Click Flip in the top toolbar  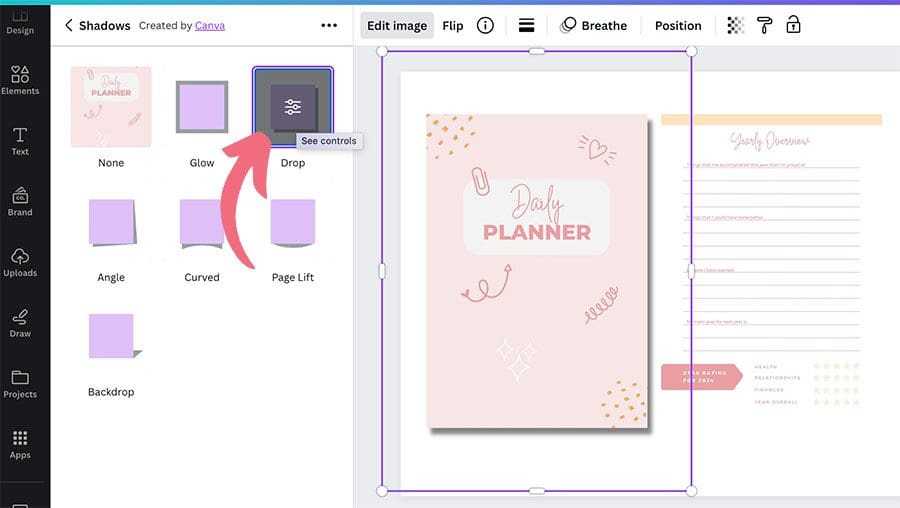coord(453,26)
